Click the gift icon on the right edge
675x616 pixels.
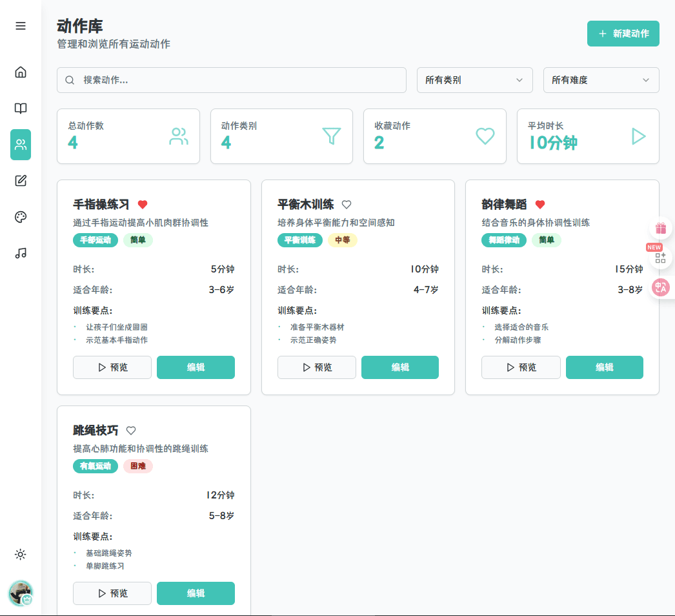click(661, 228)
